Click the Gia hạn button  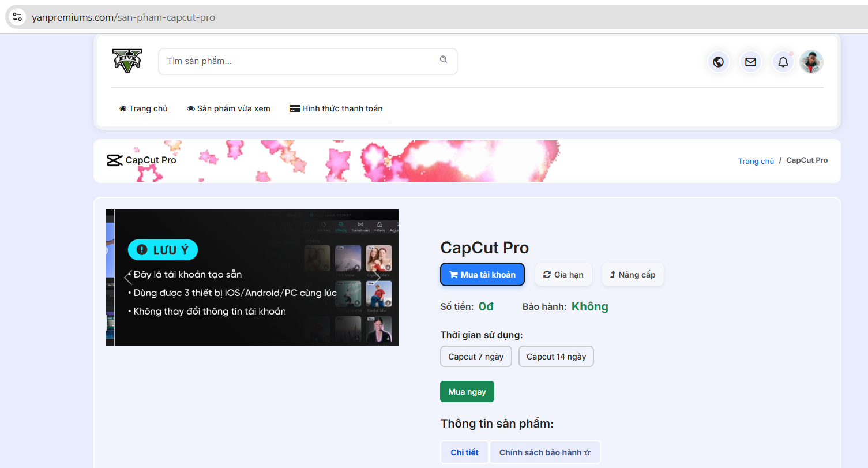pyautogui.click(x=563, y=275)
